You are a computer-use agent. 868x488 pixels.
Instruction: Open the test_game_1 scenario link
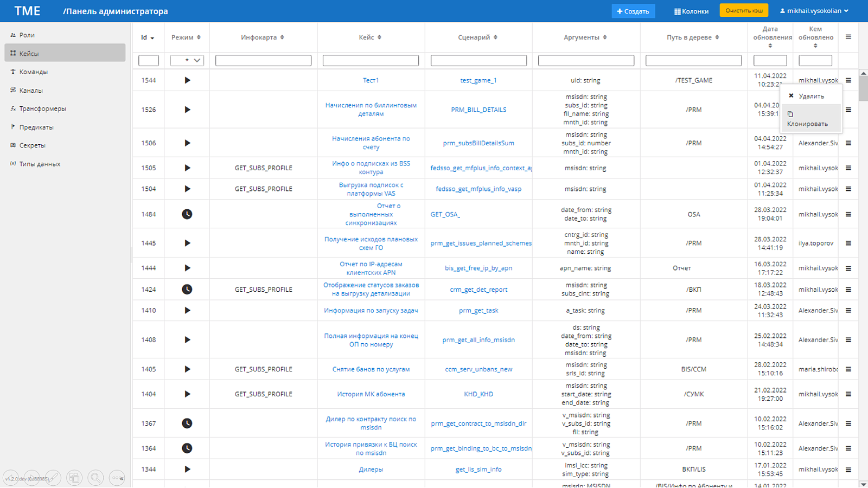(x=478, y=80)
